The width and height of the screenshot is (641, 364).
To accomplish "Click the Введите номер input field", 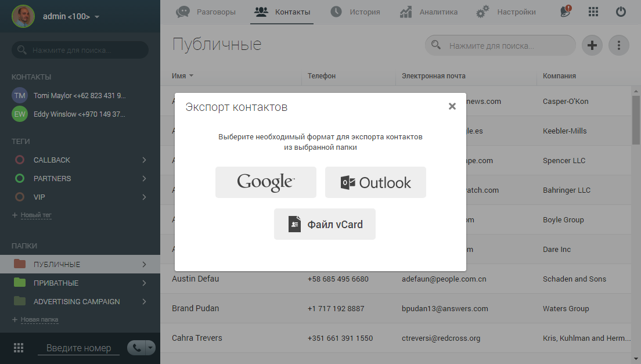I will pyautogui.click(x=78, y=348).
